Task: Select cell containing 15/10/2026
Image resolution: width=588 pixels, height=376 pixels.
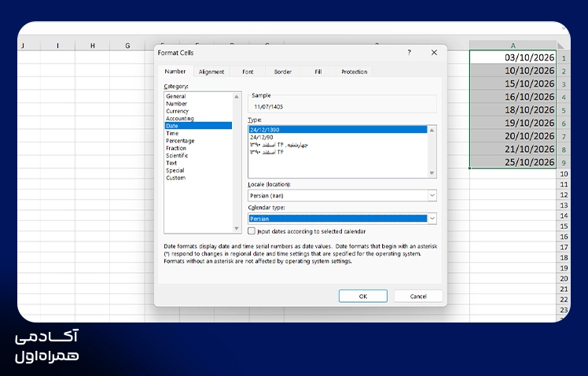Action: tap(513, 83)
